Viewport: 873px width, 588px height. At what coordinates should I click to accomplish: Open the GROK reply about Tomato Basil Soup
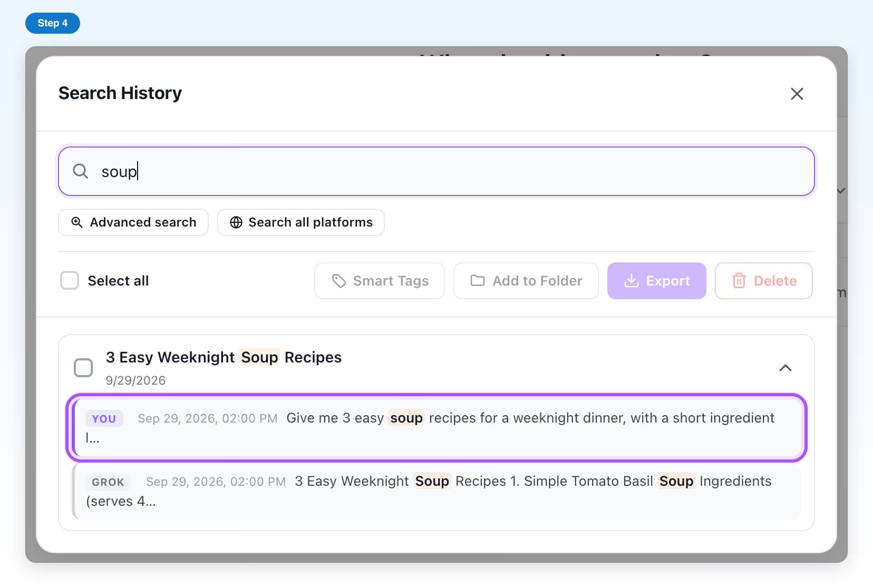[x=436, y=491]
